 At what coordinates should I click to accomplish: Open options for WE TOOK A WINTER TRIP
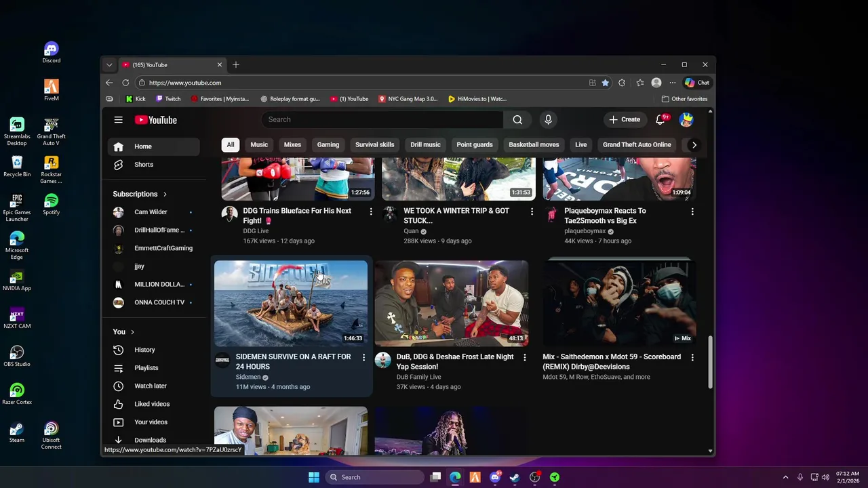click(x=532, y=212)
